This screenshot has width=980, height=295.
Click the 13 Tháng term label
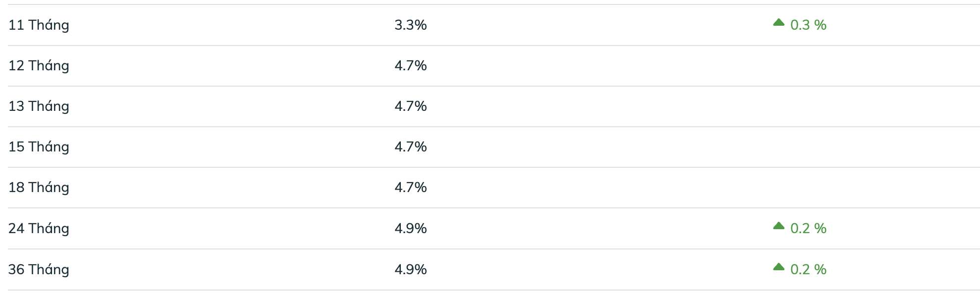39,106
